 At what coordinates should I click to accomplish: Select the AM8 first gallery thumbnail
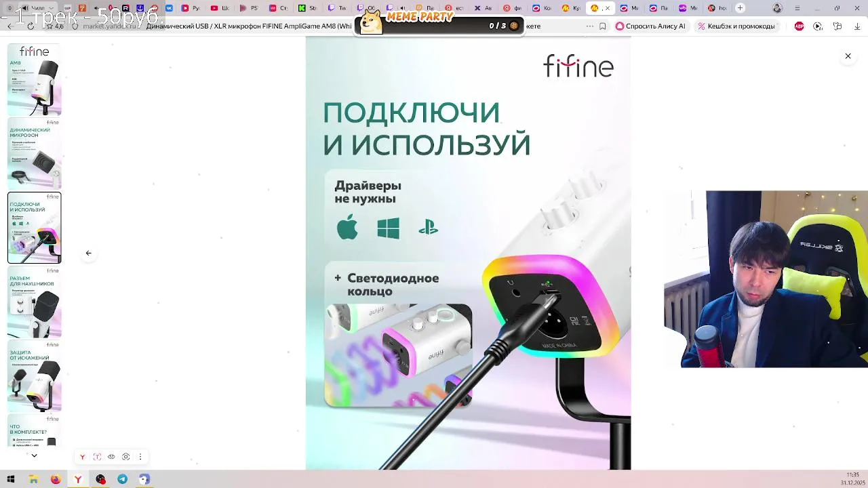(x=35, y=80)
